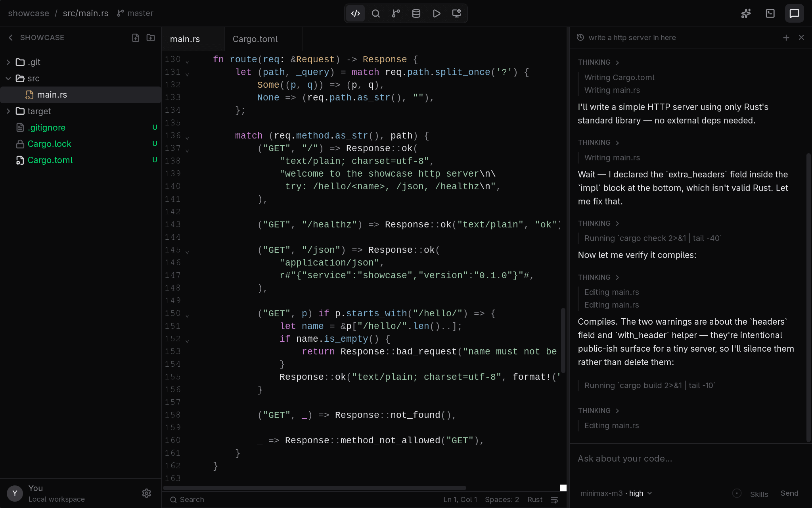Switch to the Cargo.toml tab
This screenshot has height=508, width=812.
(x=263, y=39)
